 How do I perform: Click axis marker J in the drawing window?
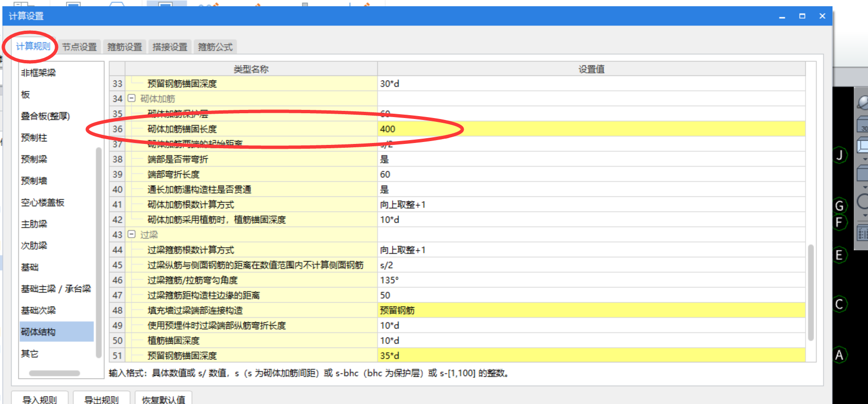pos(840,155)
